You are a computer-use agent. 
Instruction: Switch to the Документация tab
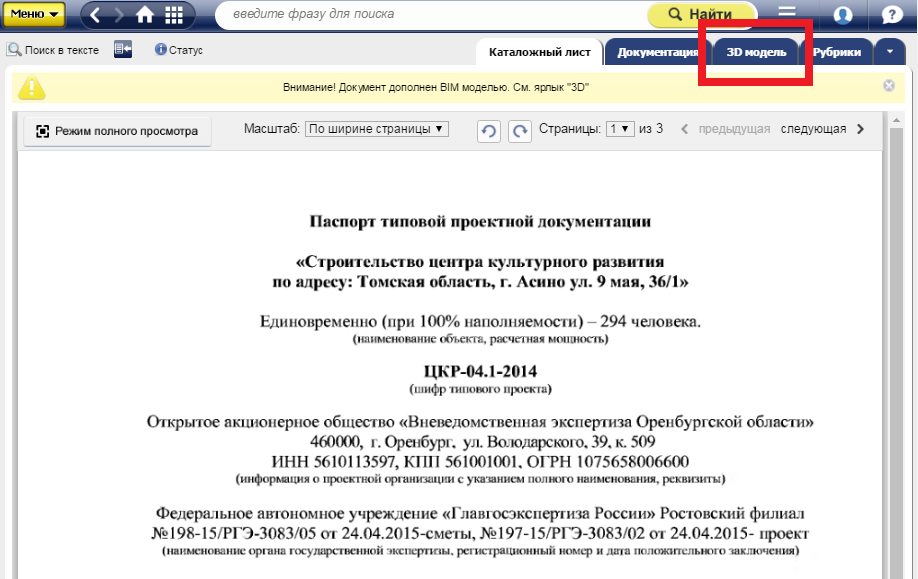(x=656, y=53)
